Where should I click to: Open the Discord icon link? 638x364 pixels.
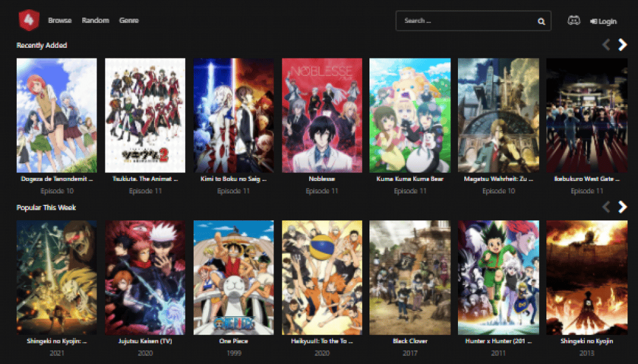point(574,21)
